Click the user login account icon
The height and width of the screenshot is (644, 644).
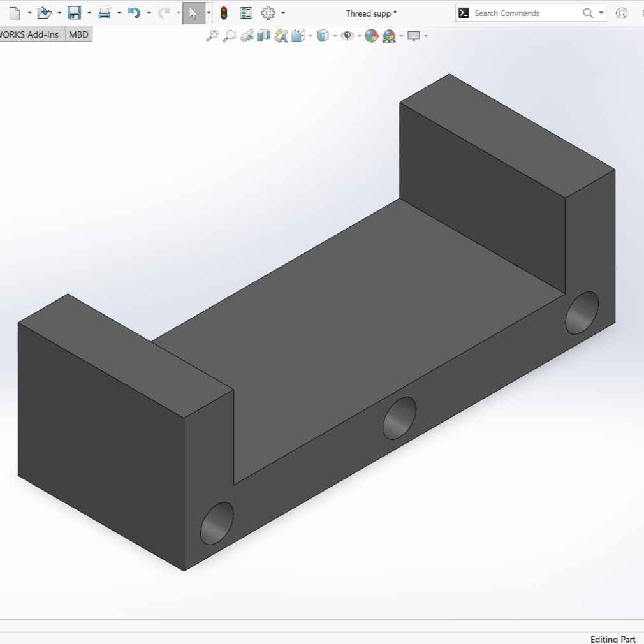click(622, 13)
